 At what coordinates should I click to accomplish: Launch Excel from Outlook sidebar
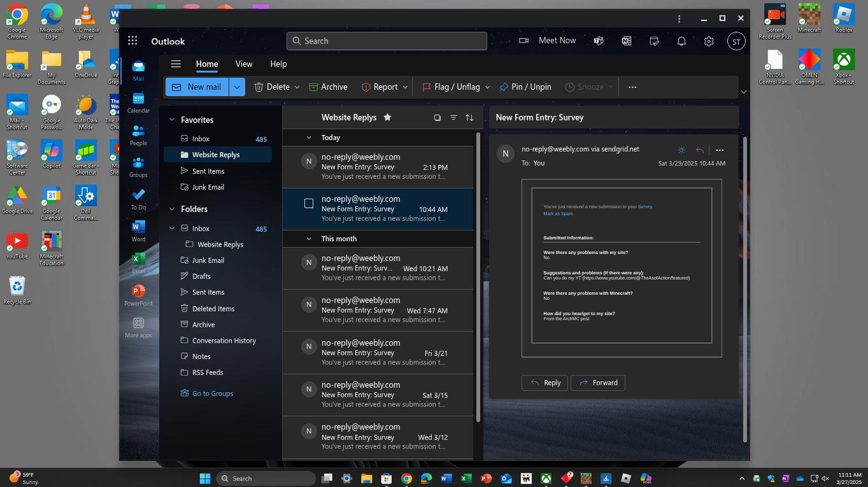tap(138, 263)
